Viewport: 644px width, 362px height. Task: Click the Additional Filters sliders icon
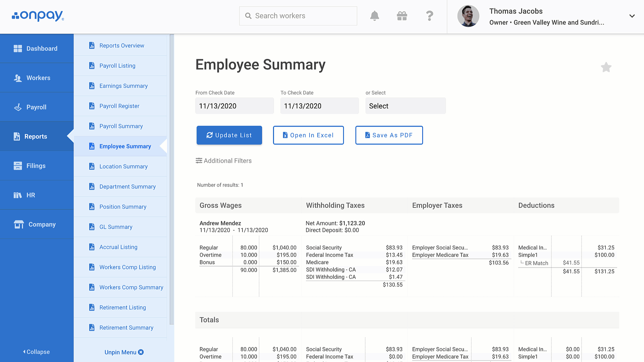199,161
